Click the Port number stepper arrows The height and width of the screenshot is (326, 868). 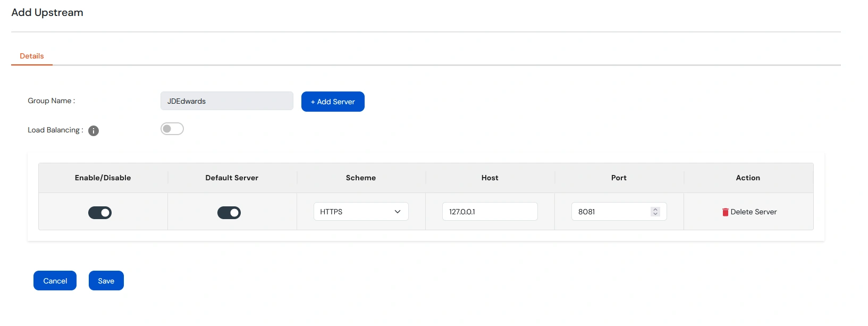pos(655,212)
